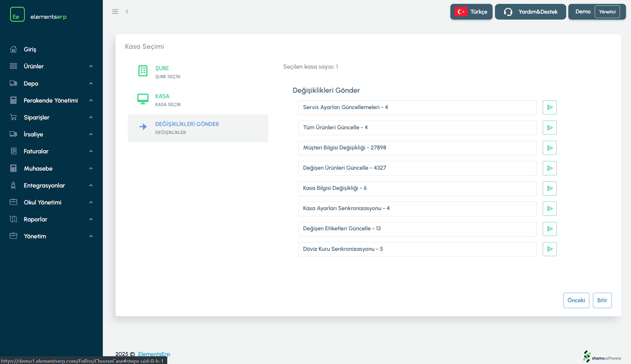Send Tüm Ürünleri Güncelle with arrow icon
Image resolution: width=631 pixels, height=364 pixels.
pos(549,127)
